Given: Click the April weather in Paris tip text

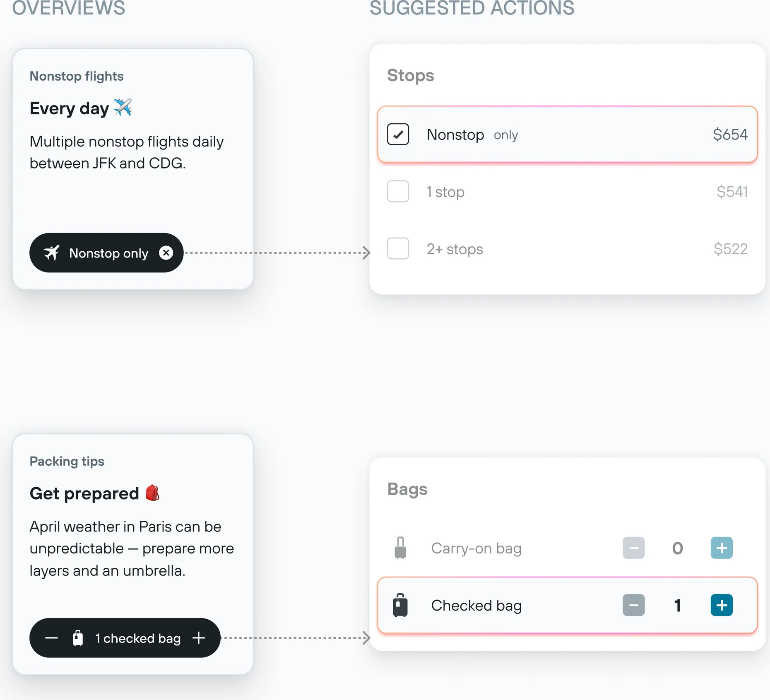Looking at the screenshot, I should (x=132, y=548).
